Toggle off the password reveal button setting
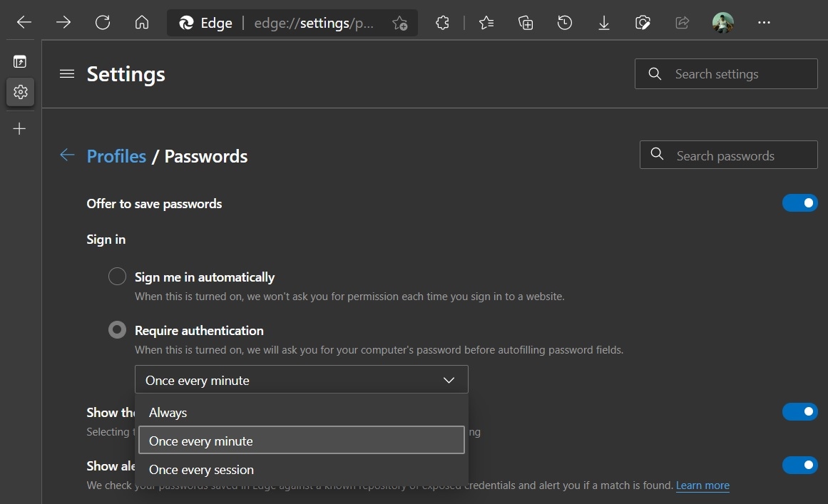This screenshot has height=504, width=828. [799, 411]
